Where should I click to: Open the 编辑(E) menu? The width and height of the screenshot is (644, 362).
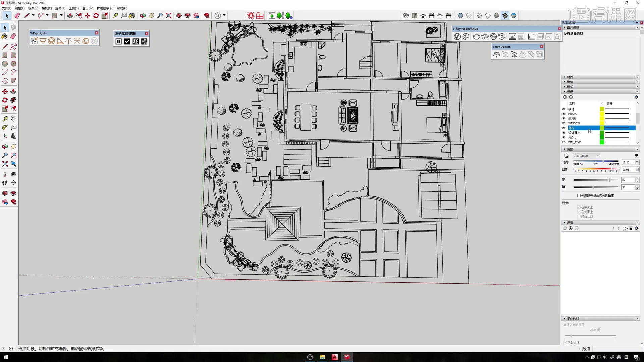[x=20, y=8]
